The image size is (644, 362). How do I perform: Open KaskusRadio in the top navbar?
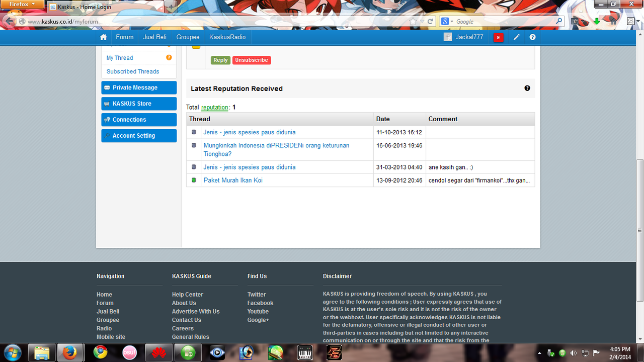[x=227, y=37]
